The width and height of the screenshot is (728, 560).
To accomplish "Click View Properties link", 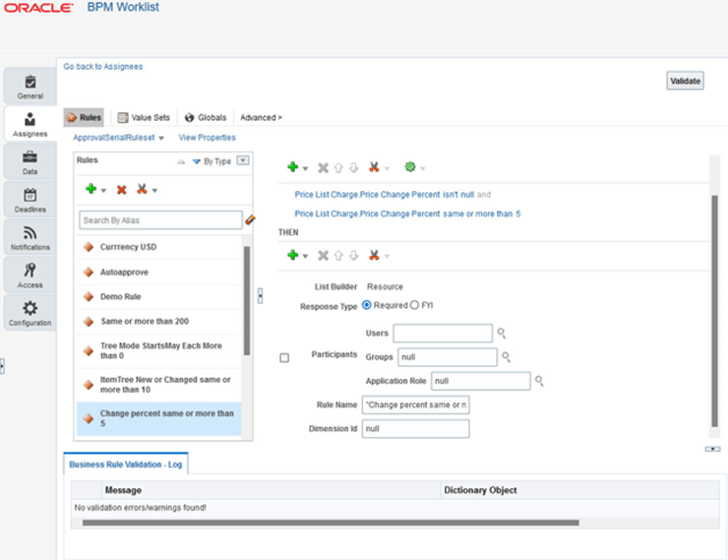I will [207, 138].
